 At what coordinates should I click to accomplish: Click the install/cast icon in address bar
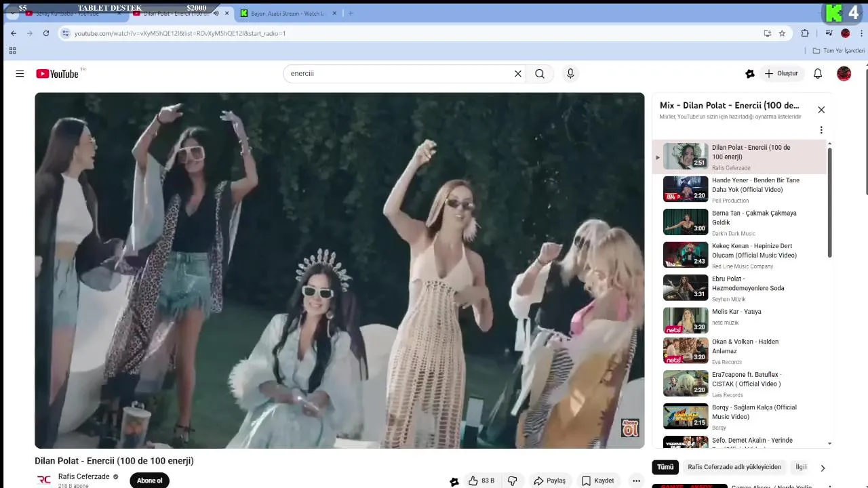point(767,33)
